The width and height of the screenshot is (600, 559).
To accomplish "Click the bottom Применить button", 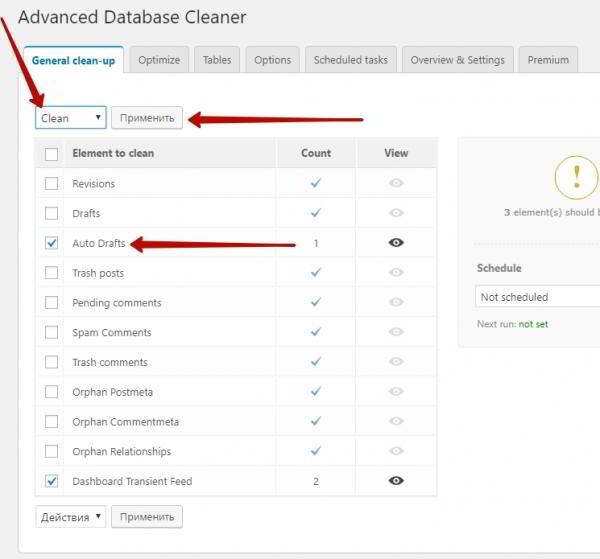I will [x=147, y=517].
